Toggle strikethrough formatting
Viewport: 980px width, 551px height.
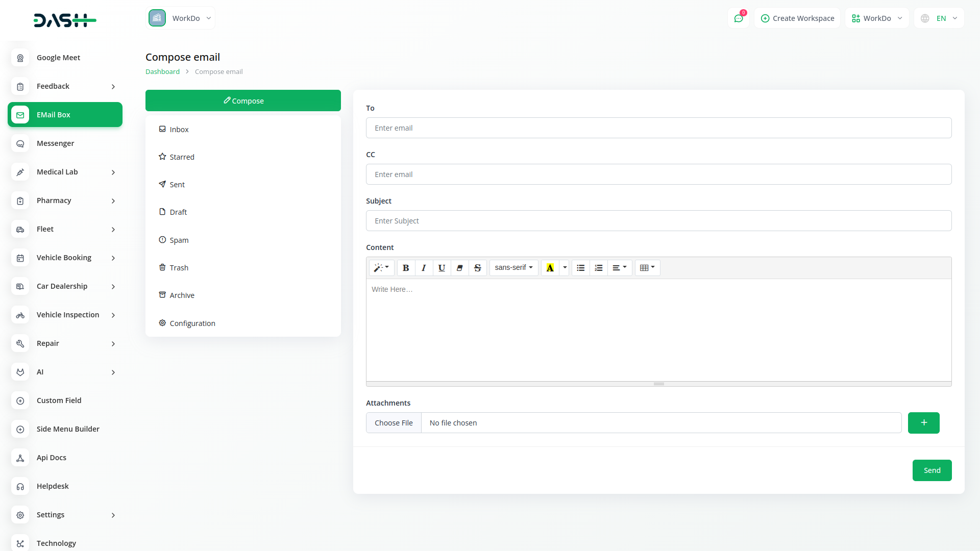[478, 268]
